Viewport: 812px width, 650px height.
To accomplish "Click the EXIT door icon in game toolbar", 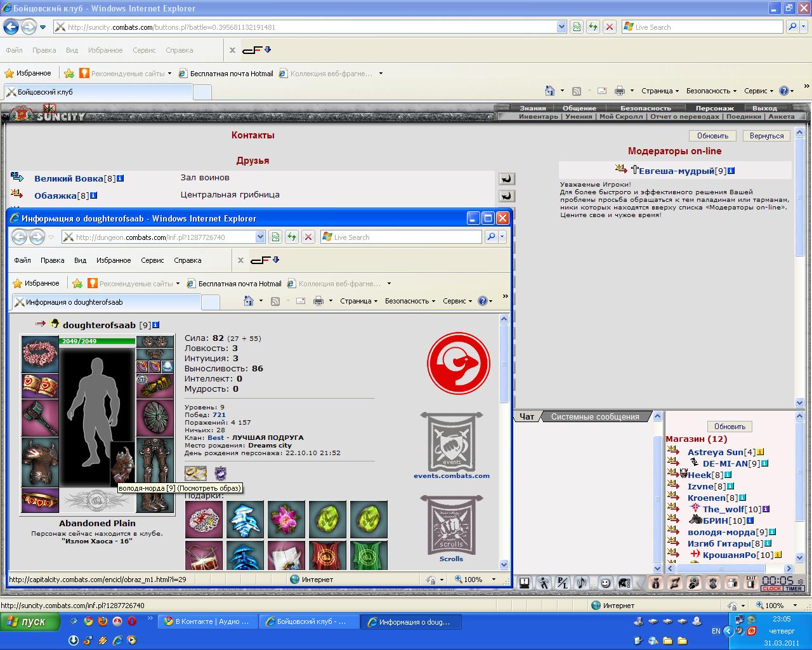I will (x=751, y=583).
